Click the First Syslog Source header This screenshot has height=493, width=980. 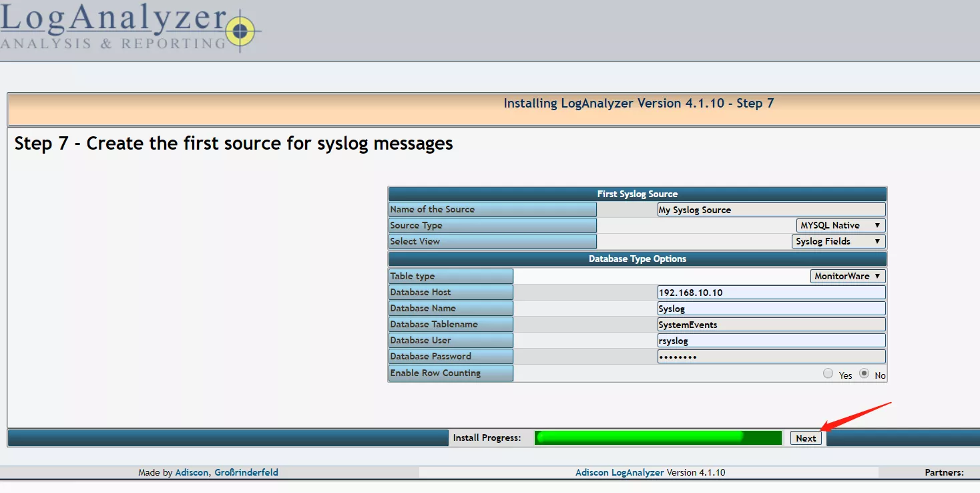point(637,194)
